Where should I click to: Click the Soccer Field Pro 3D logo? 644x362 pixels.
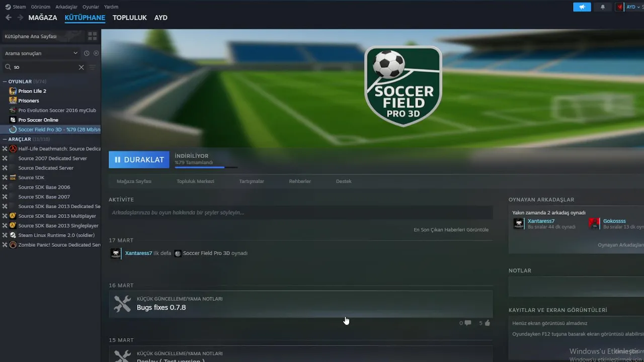[x=403, y=86]
